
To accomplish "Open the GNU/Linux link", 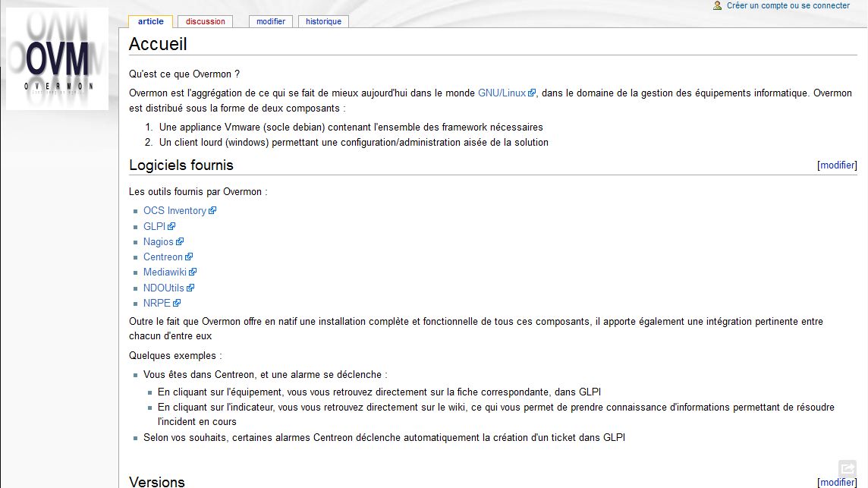I will (502, 93).
